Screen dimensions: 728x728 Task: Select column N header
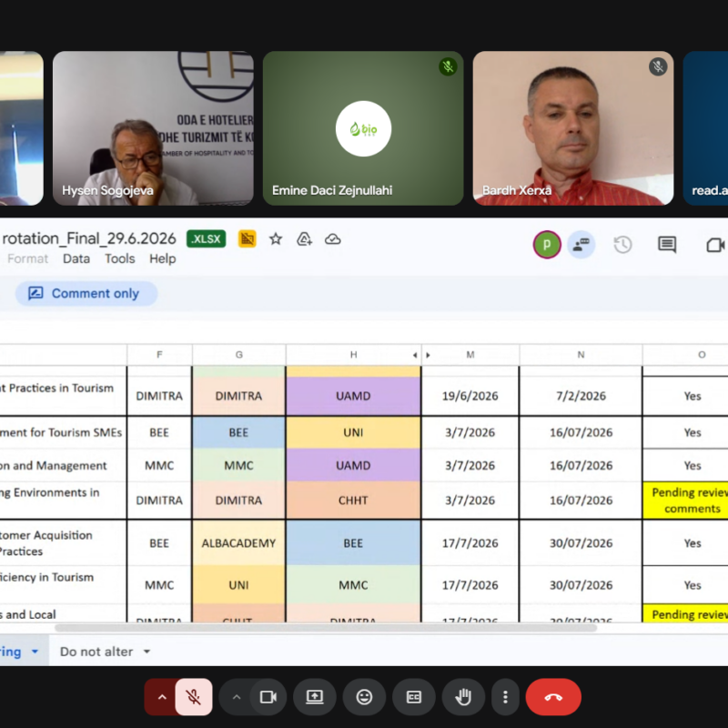click(581, 355)
